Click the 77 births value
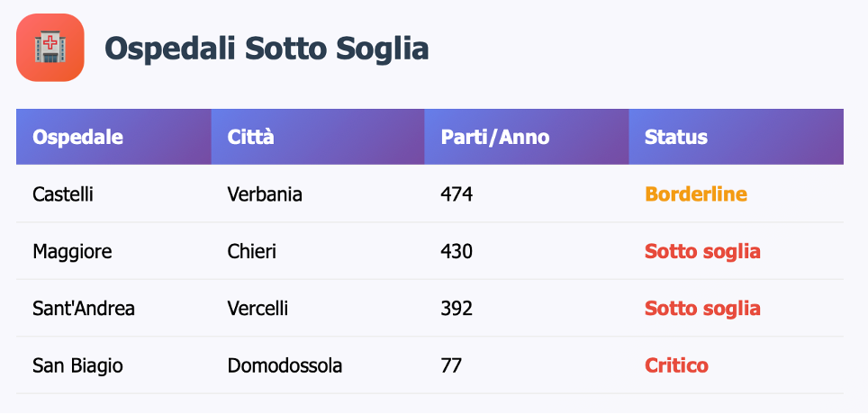The image size is (868, 414). (x=451, y=366)
